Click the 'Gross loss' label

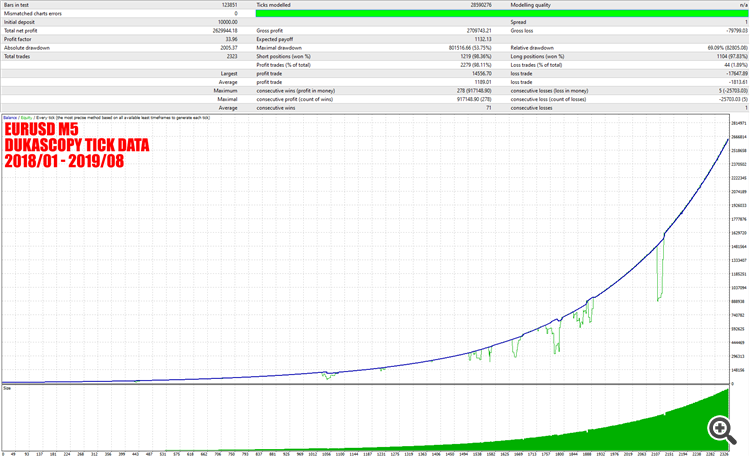522,31
